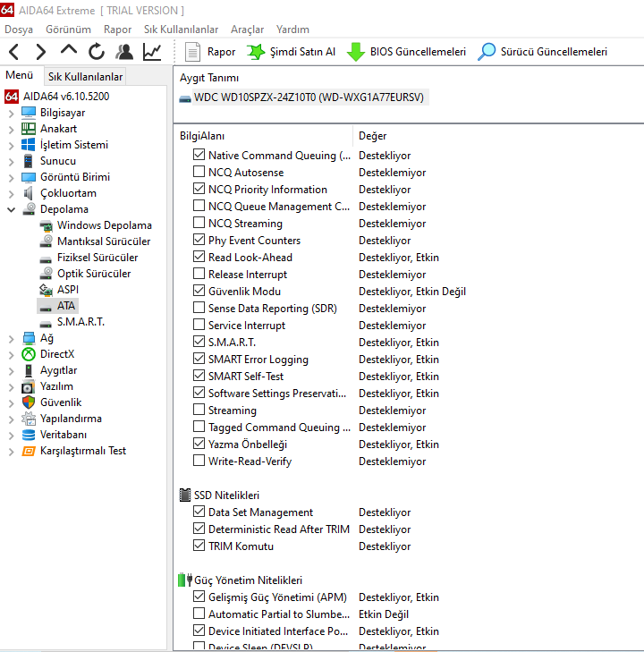644x652 pixels.
Task: Go back with the left arrow toolbar icon
Action: [13, 52]
